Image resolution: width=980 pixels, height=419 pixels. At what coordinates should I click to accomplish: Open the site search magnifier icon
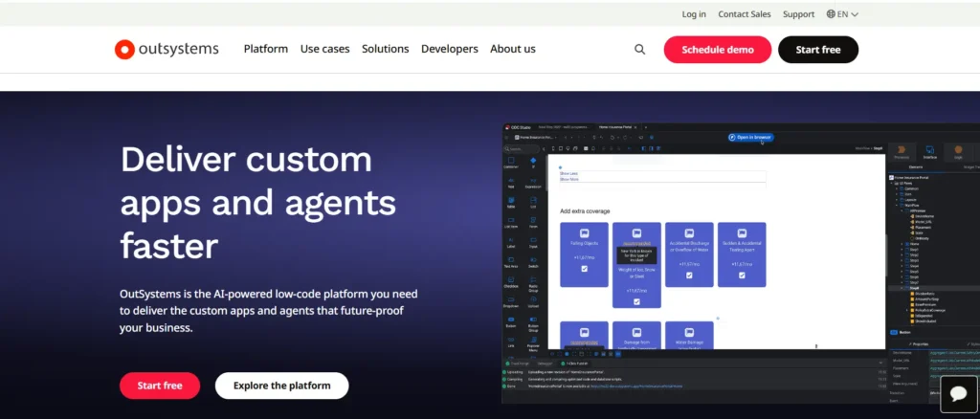click(639, 50)
